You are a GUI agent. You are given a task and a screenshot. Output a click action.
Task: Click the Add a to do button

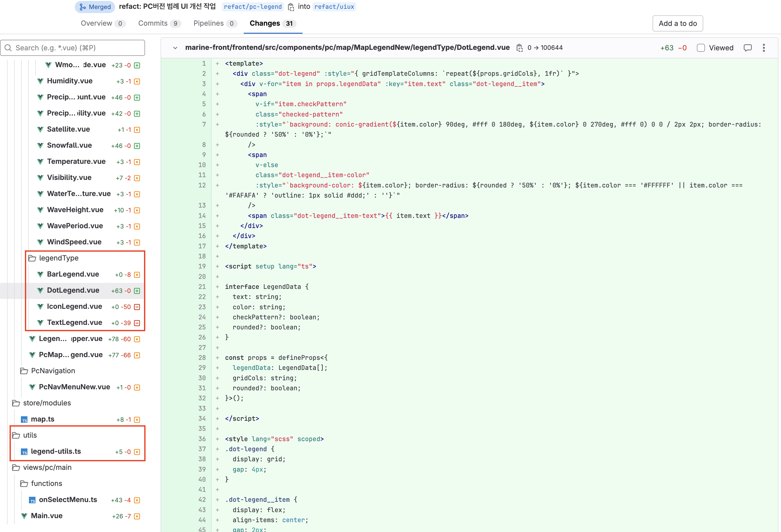pos(678,23)
